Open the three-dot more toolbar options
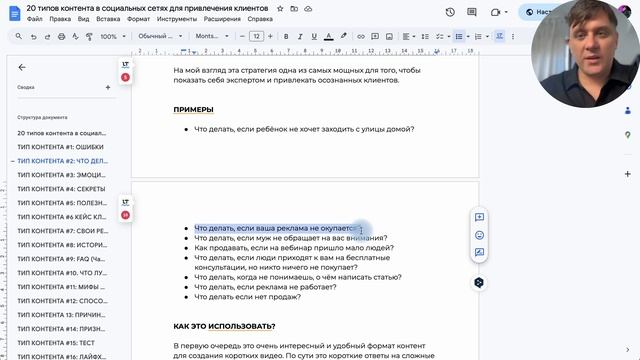 [513, 36]
